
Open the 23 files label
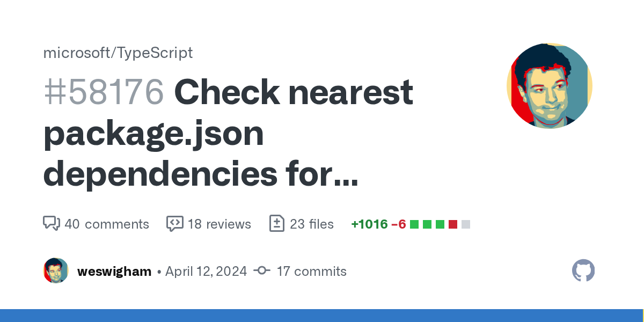point(312,224)
